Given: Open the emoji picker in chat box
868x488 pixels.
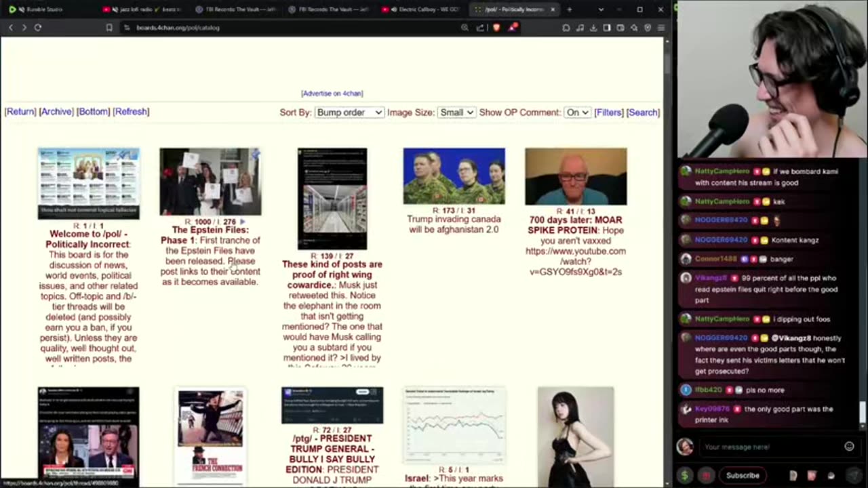Looking at the screenshot, I should [849, 446].
